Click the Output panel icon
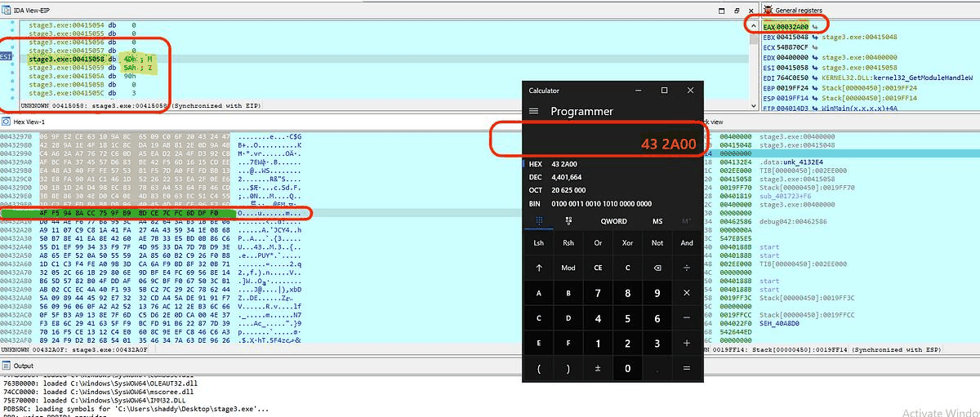The height and width of the screenshot is (417, 980). coord(6,365)
